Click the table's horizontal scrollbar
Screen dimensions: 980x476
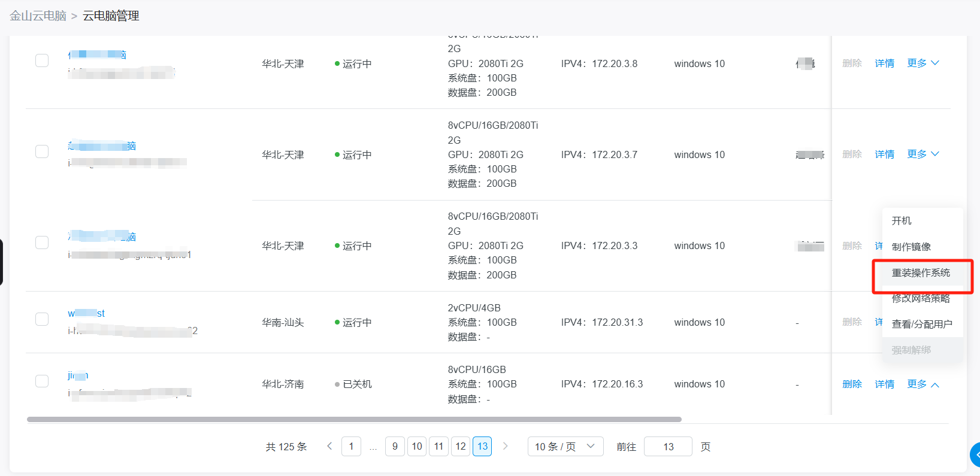[x=353, y=419]
